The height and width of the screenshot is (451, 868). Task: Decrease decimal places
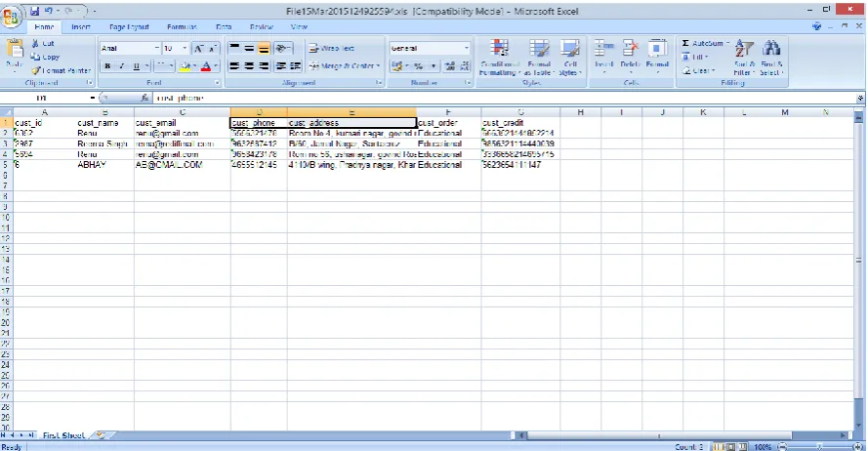(464, 66)
